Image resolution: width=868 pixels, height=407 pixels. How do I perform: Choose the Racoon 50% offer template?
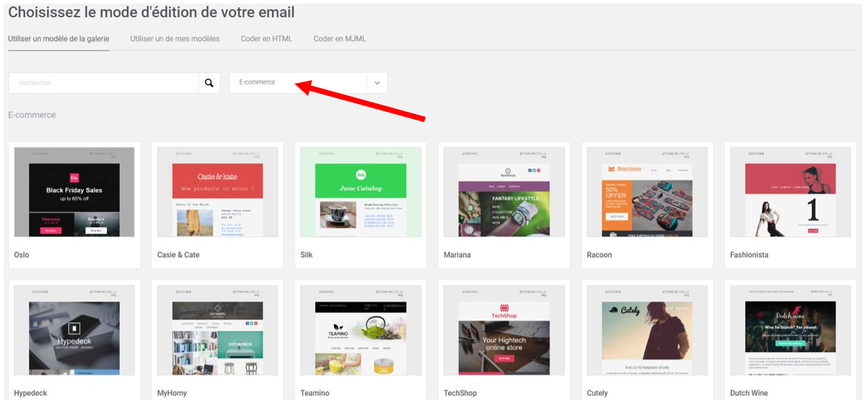[647, 192]
